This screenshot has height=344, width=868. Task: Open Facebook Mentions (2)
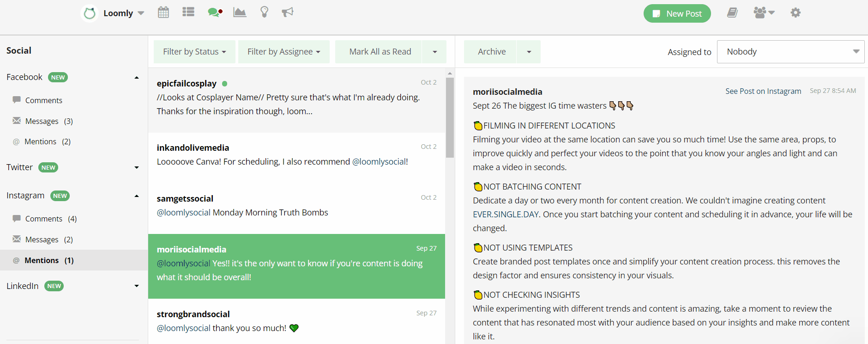click(48, 141)
